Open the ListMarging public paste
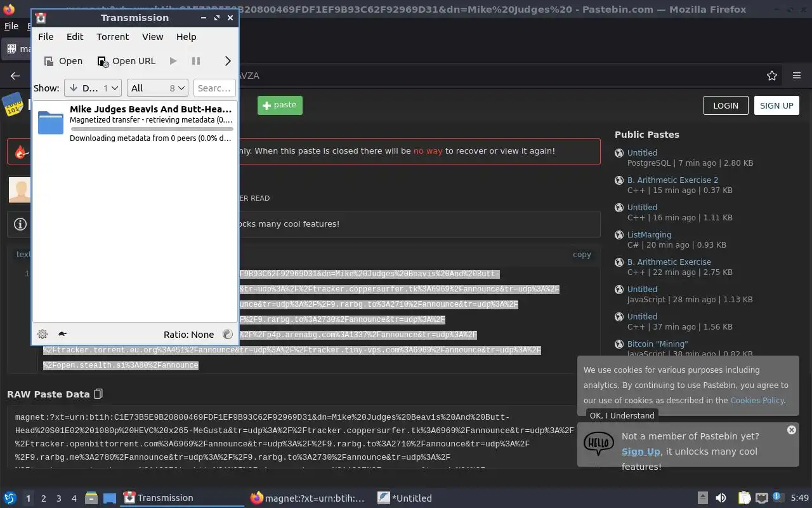 (x=649, y=234)
